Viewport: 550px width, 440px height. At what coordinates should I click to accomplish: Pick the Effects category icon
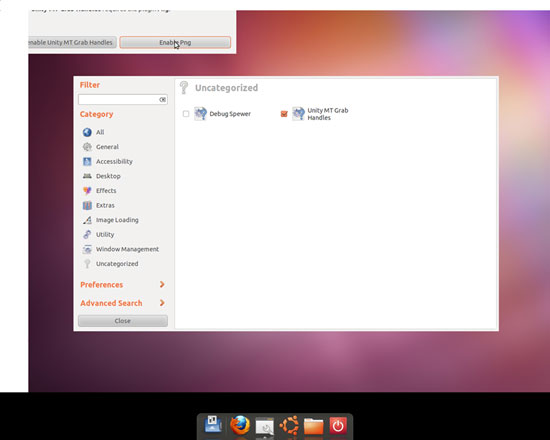click(x=87, y=191)
